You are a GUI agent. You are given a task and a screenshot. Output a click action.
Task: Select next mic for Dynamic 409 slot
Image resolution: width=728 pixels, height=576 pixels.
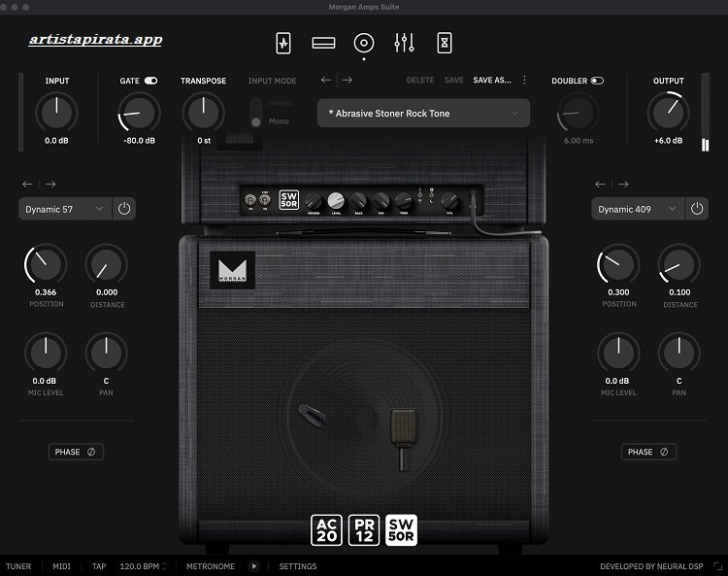623,185
